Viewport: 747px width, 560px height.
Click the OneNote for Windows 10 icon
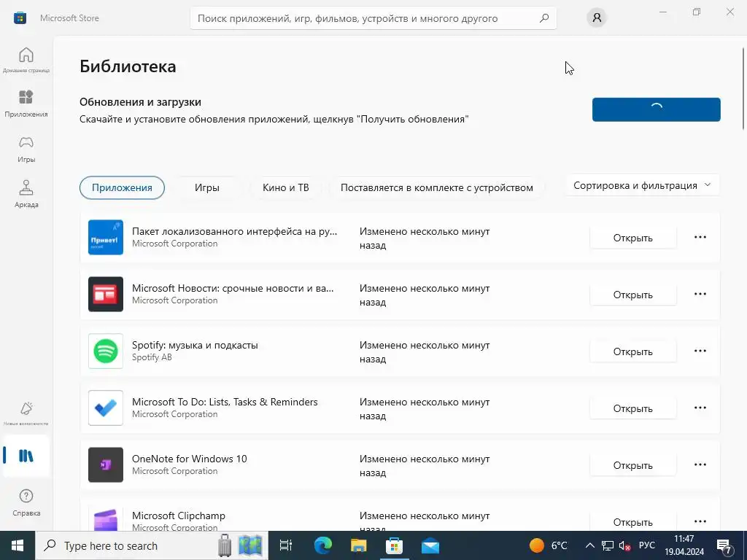[x=106, y=464]
